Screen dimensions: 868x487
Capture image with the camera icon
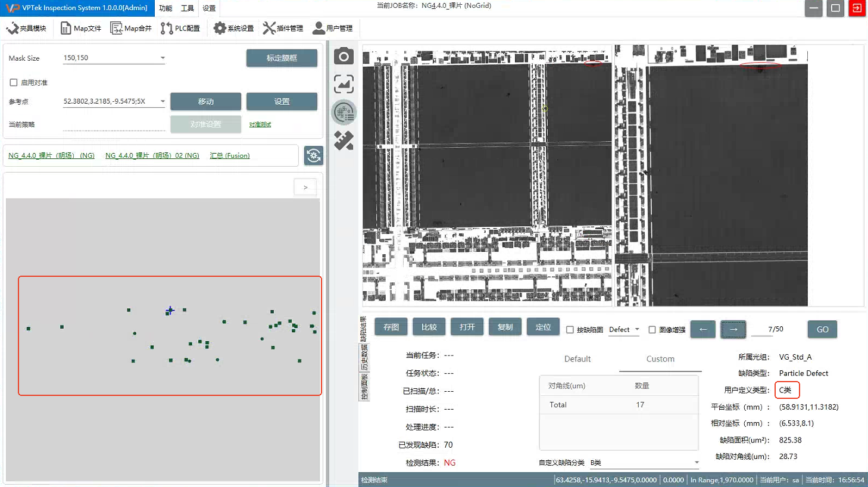pyautogui.click(x=344, y=57)
